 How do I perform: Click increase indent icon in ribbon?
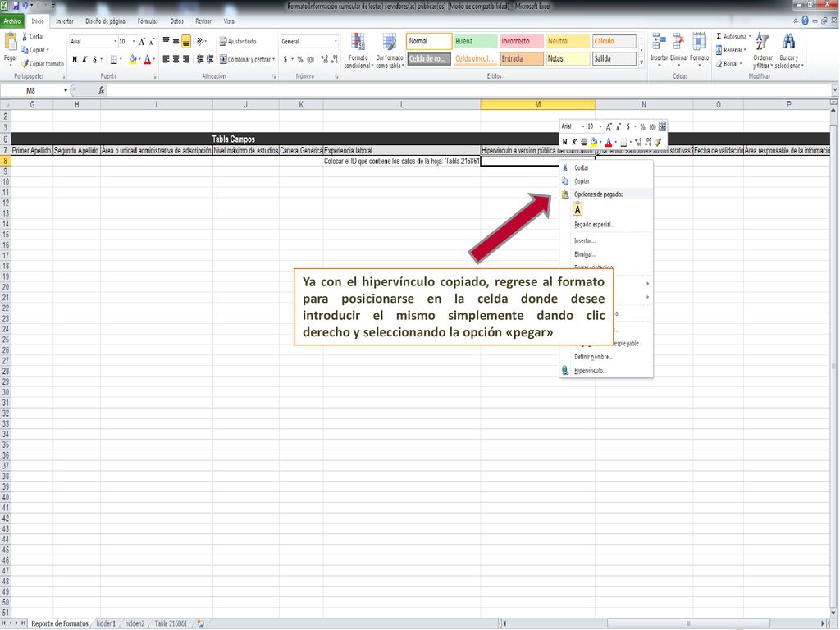pyautogui.click(x=209, y=59)
